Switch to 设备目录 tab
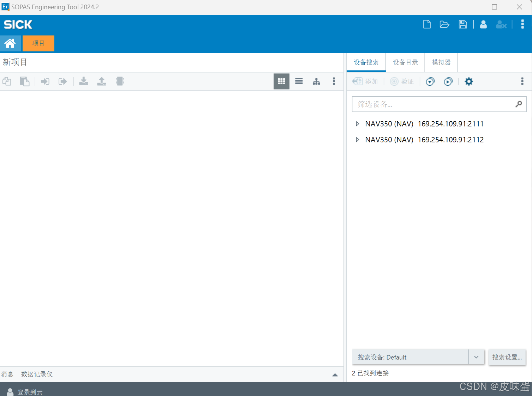This screenshot has height=396, width=532. click(405, 62)
